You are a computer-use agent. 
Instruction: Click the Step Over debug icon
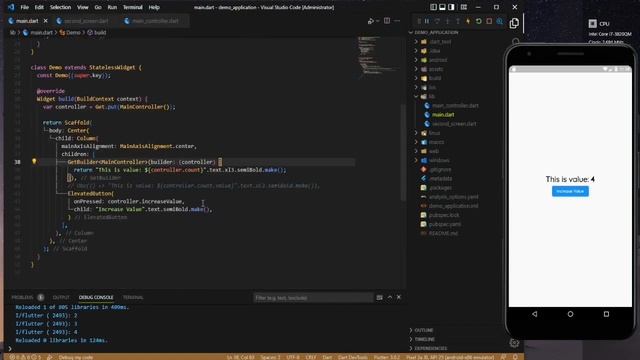(437, 21)
